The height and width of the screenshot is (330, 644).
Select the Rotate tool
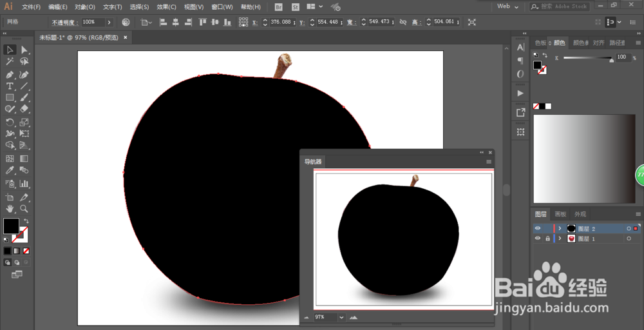(x=10, y=122)
